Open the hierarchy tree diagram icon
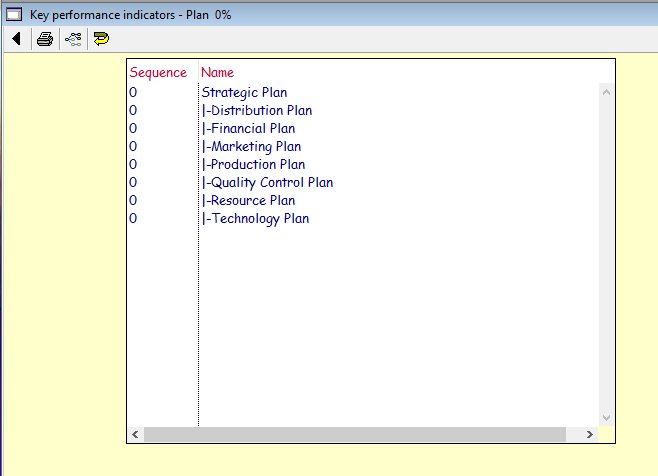 tap(73, 39)
